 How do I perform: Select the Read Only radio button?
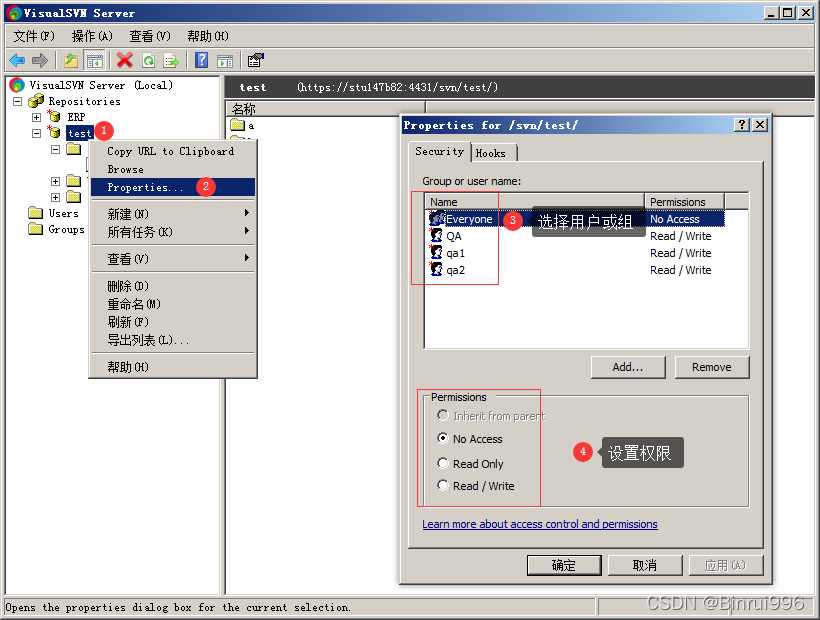[x=443, y=463]
